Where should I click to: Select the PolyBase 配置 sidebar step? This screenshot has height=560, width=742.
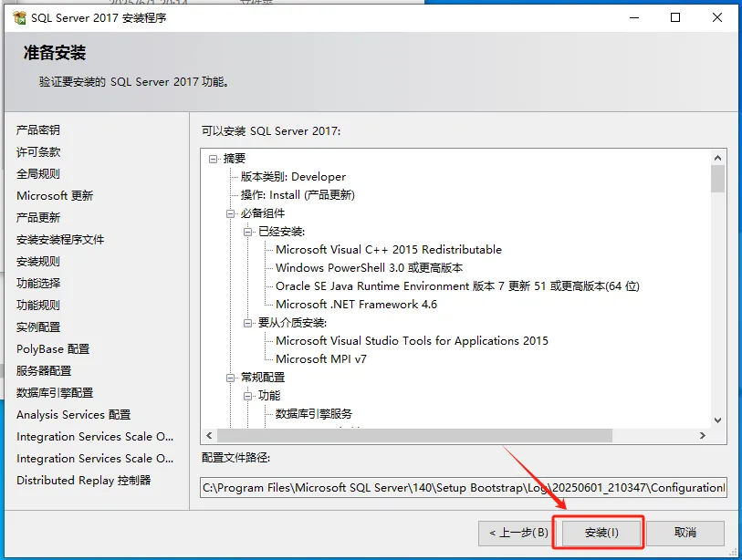tap(53, 348)
